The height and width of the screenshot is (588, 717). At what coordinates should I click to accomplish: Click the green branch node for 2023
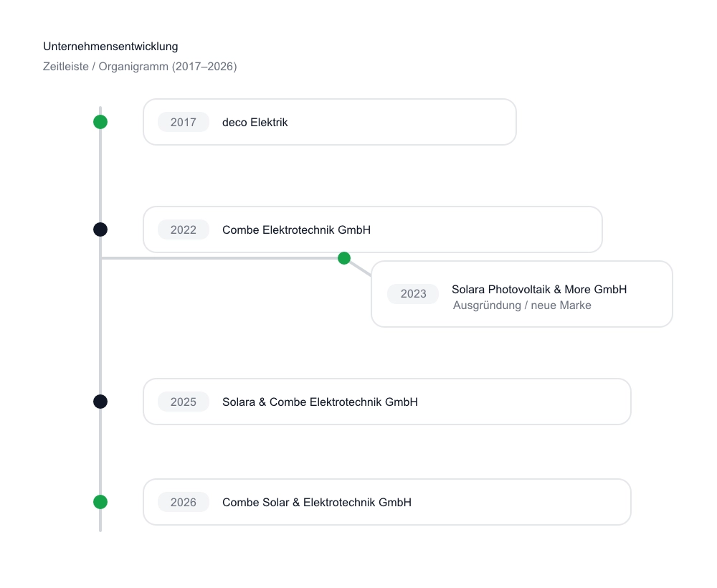(344, 258)
